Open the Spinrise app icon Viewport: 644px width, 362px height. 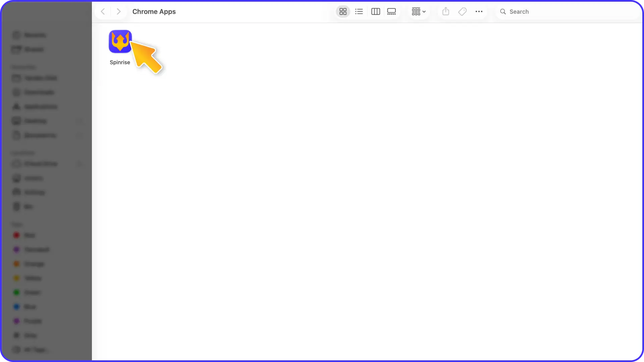point(120,42)
